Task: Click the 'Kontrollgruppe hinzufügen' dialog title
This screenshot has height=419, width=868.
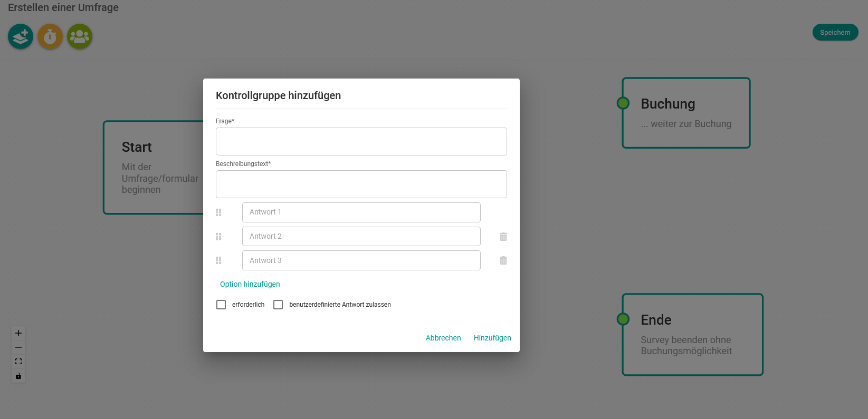Action: click(x=278, y=95)
